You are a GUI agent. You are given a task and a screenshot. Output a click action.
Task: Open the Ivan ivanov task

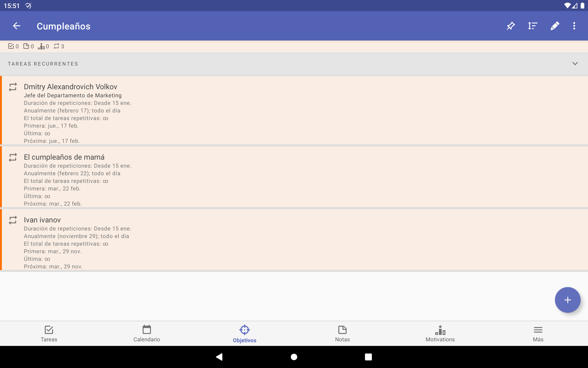tap(294, 240)
